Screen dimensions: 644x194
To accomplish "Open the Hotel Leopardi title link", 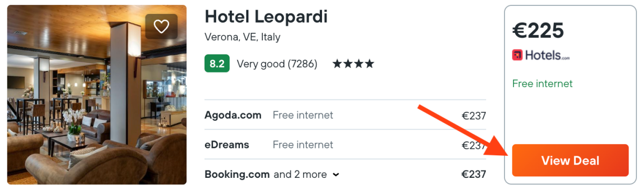I will (266, 17).
